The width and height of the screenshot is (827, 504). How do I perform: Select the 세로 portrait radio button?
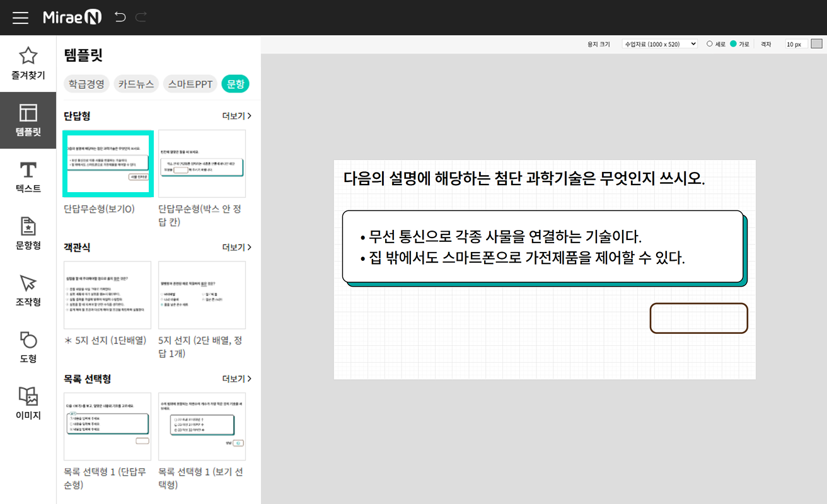[x=710, y=44]
